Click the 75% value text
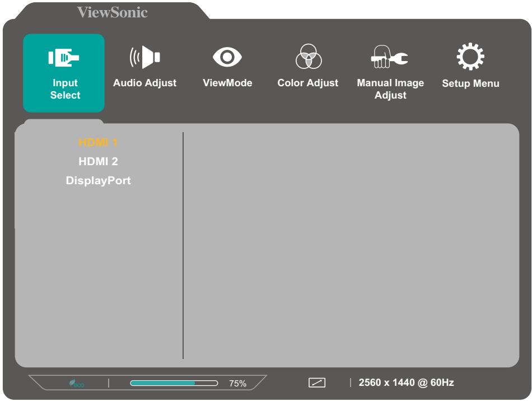The height and width of the screenshot is (401, 532). [x=237, y=384]
